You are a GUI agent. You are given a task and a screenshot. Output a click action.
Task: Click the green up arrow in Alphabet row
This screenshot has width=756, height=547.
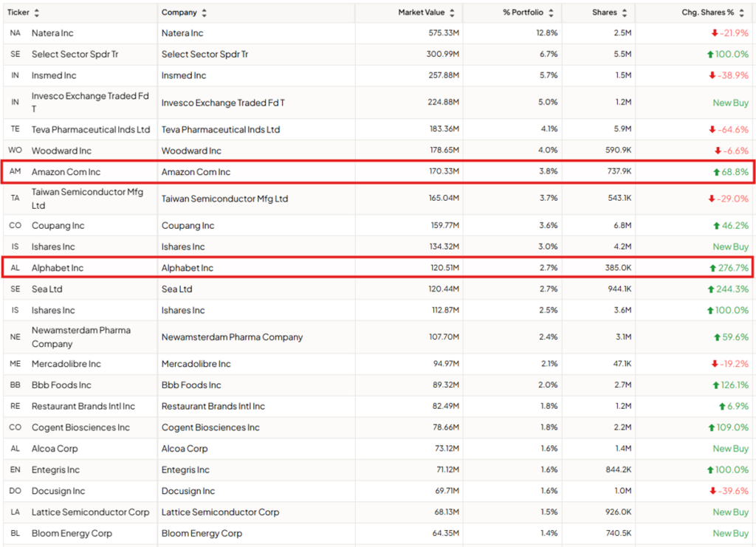pos(712,268)
